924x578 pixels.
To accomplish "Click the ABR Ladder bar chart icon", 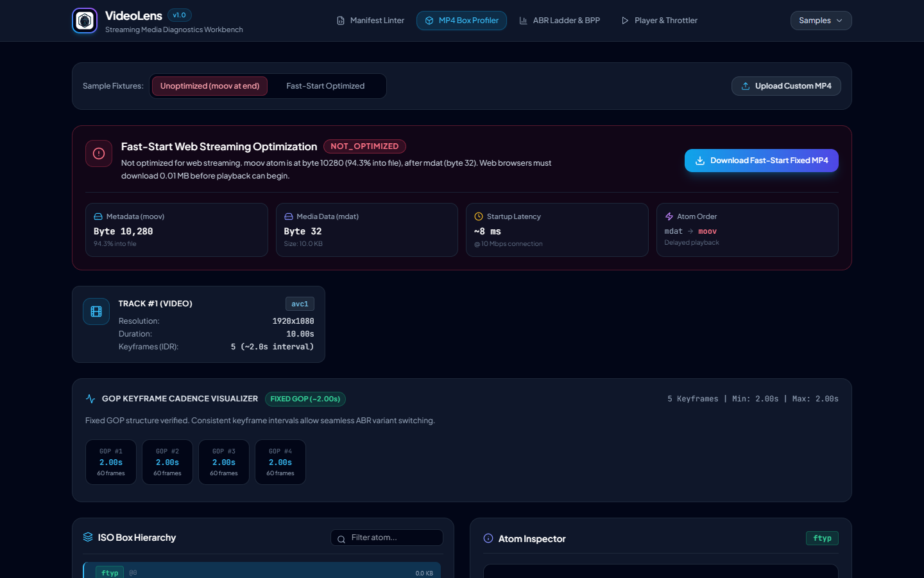I will pyautogui.click(x=524, y=21).
